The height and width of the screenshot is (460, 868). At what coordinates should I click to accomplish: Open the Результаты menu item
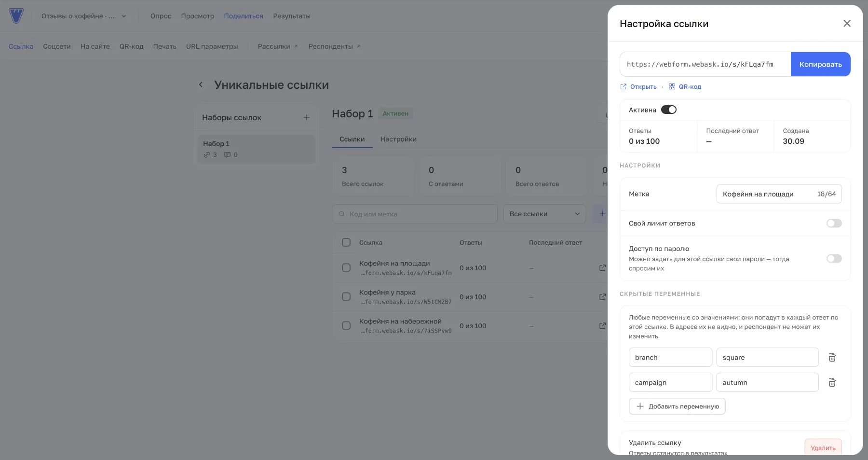pyautogui.click(x=292, y=16)
